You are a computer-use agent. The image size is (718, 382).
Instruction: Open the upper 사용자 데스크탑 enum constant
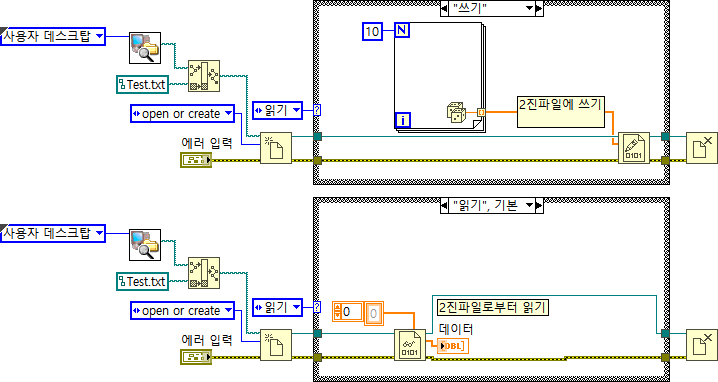[53, 36]
